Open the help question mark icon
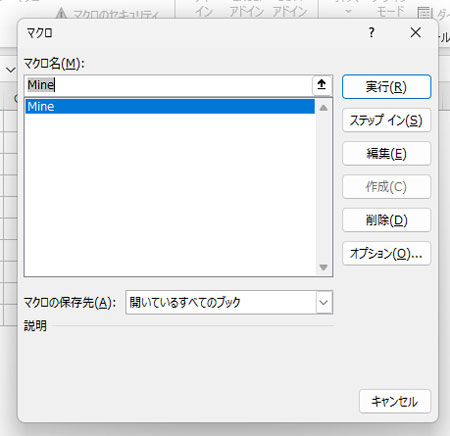Viewport: 450px width, 436px height. pos(372,32)
